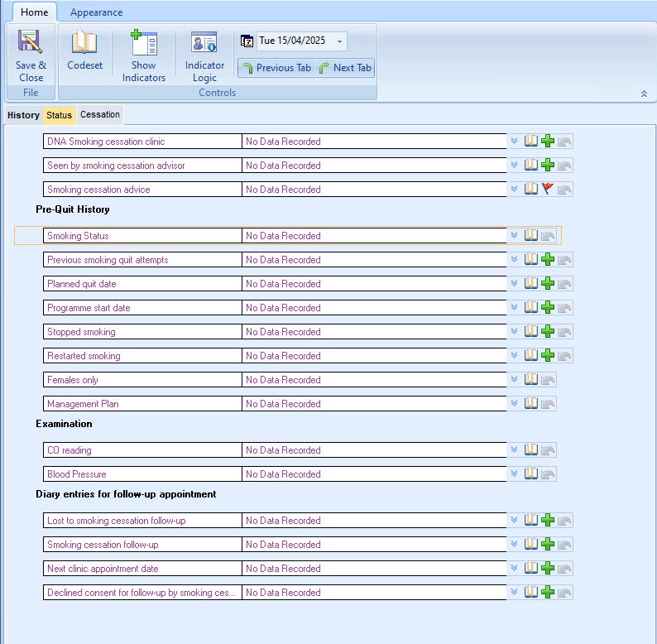
Task: Click Save & Close icon
Action: (30, 42)
